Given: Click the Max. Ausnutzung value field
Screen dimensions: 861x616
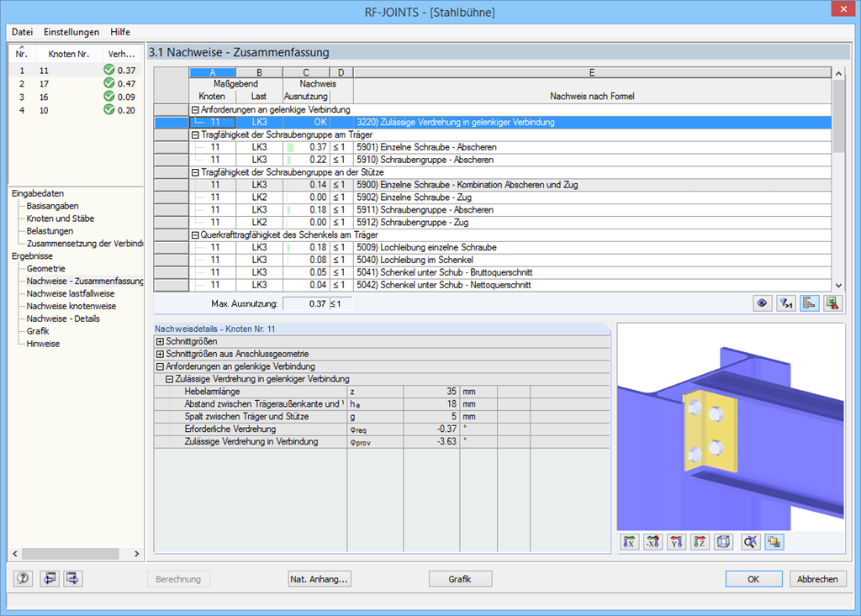Looking at the screenshot, I should click(305, 303).
